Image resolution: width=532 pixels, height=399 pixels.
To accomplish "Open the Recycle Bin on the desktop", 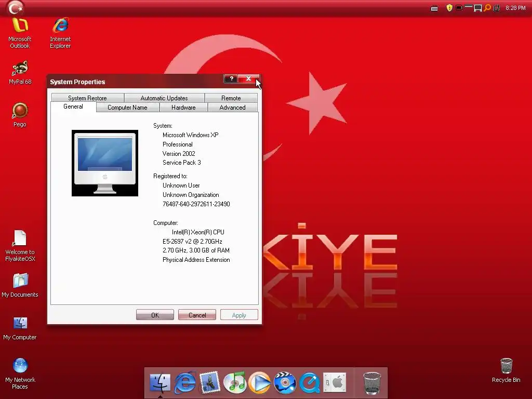I will click(506, 370).
